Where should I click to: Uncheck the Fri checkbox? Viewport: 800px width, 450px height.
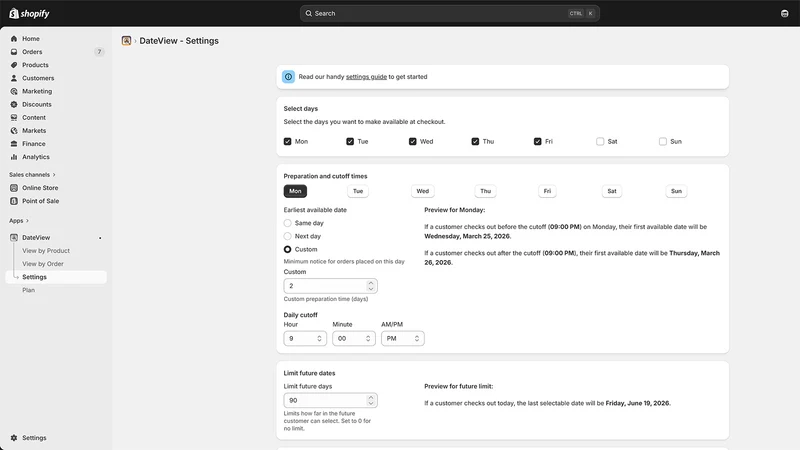[538, 141]
